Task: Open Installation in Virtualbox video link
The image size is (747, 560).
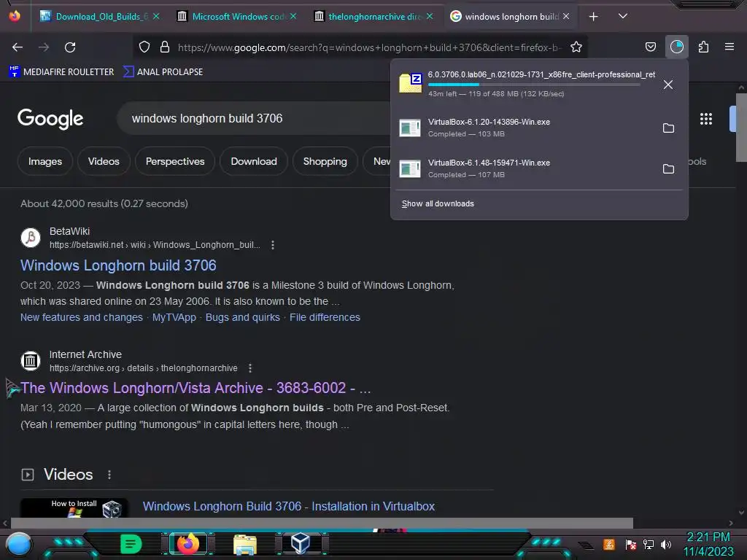Action: click(289, 506)
